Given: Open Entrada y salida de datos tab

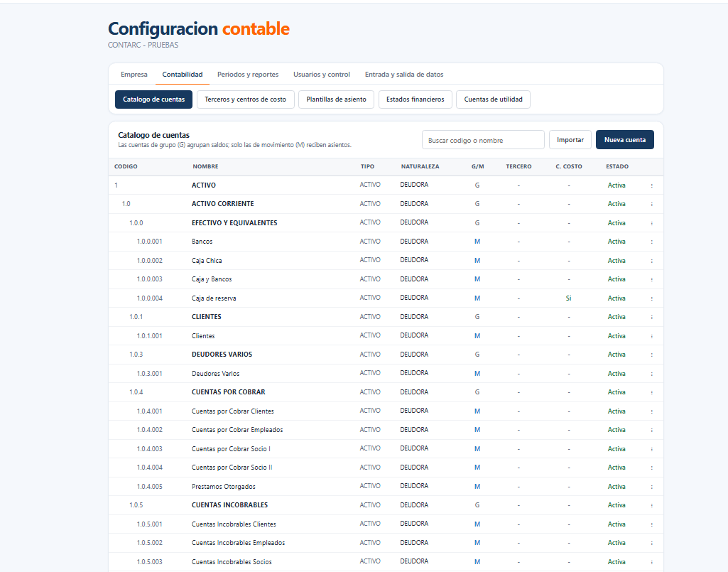Looking at the screenshot, I should click(x=404, y=75).
